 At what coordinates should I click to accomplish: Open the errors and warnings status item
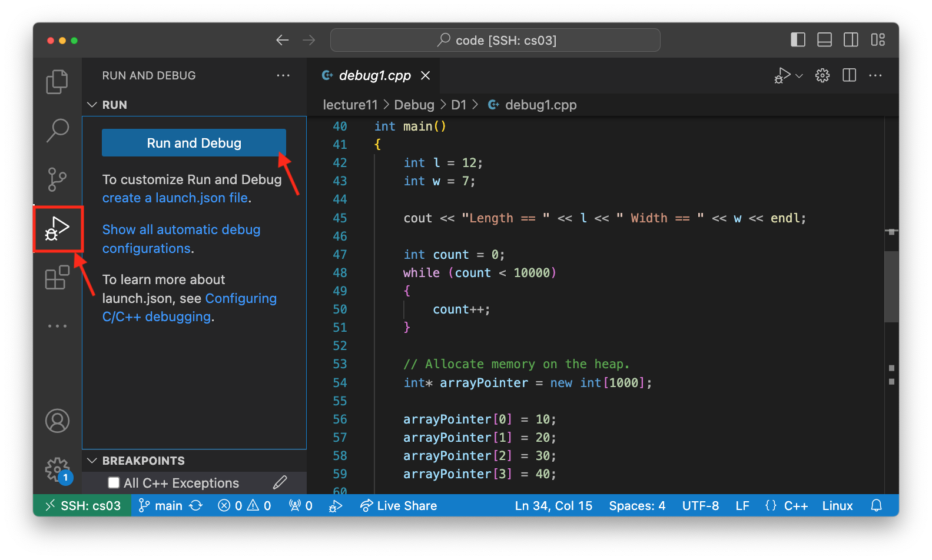pyautogui.click(x=244, y=506)
